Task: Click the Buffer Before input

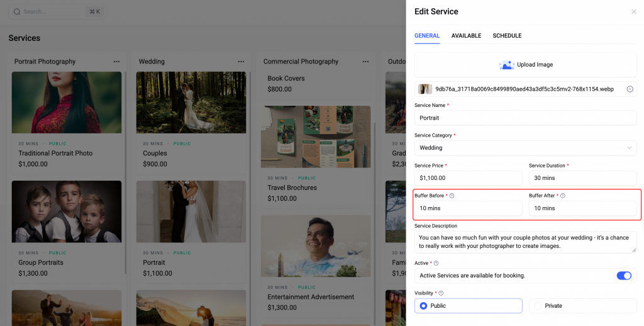Action: click(x=468, y=208)
